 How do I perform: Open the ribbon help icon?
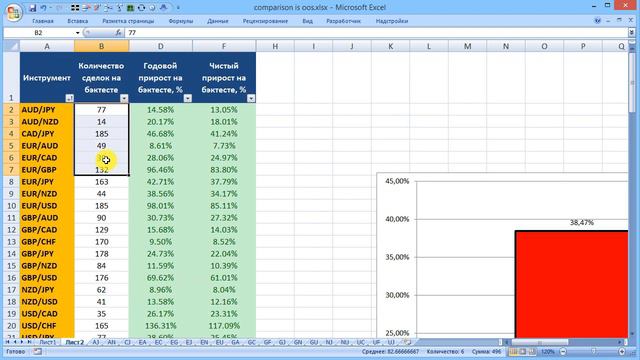(x=598, y=20)
